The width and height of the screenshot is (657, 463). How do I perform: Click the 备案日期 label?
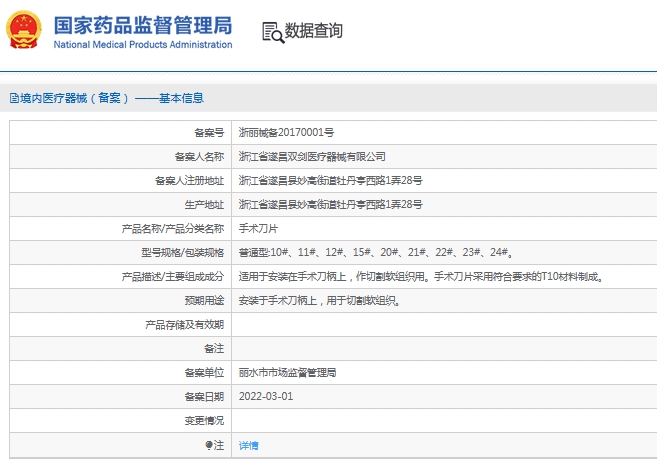coord(204,396)
